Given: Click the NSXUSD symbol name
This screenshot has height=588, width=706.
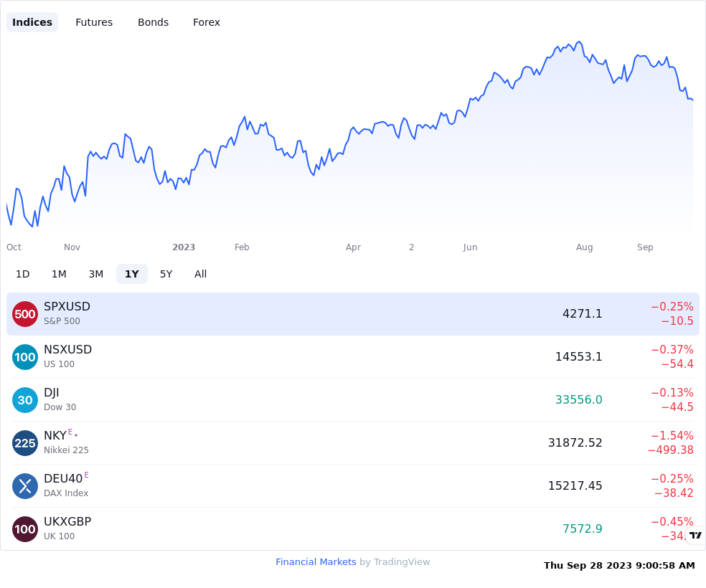Looking at the screenshot, I should (x=68, y=349).
